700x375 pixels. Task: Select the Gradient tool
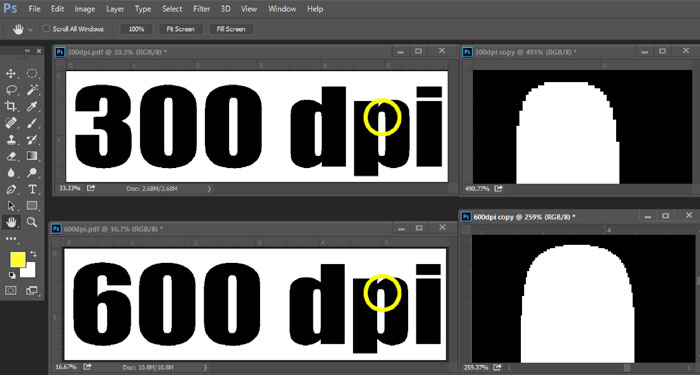coord(32,156)
